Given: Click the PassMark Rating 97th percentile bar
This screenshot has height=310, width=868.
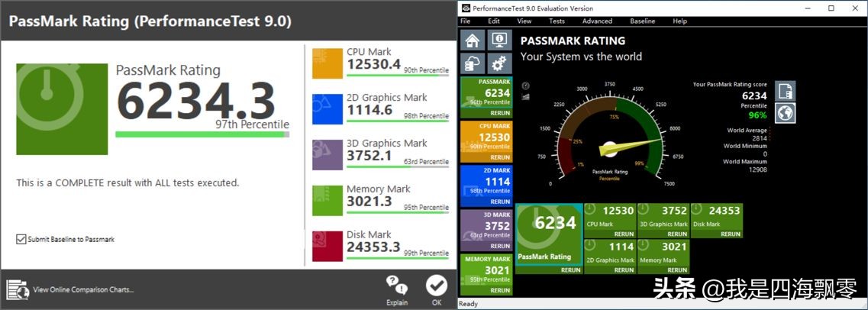Looking at the screenshot, I should (x=202, y=134).
